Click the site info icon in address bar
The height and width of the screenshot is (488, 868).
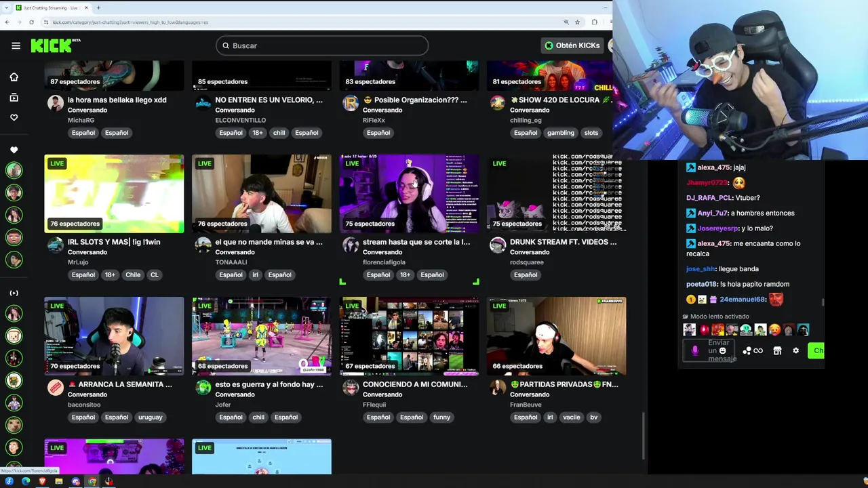click(x=46, y=22)
